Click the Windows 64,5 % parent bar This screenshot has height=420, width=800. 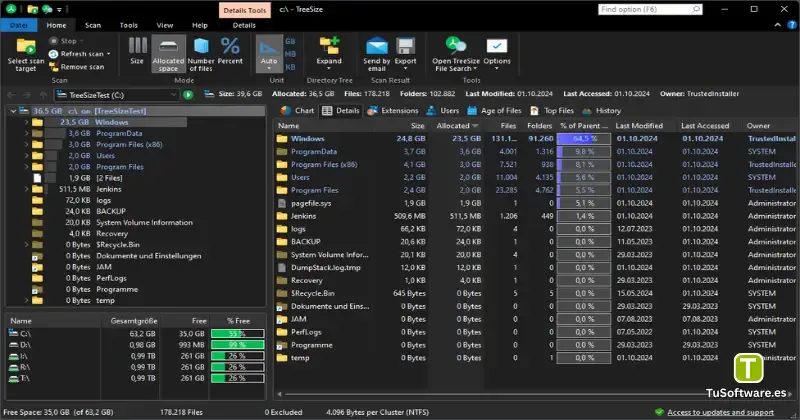coord(584,139)
